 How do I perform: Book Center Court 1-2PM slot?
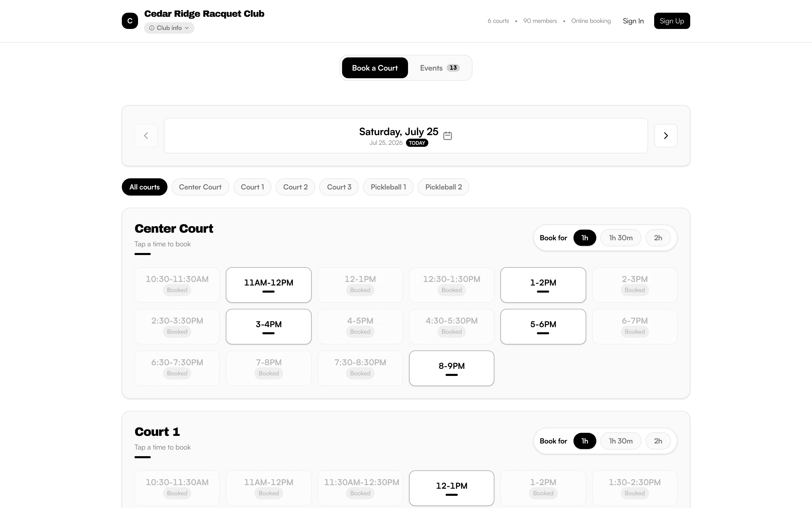click(x=543, y=285)
